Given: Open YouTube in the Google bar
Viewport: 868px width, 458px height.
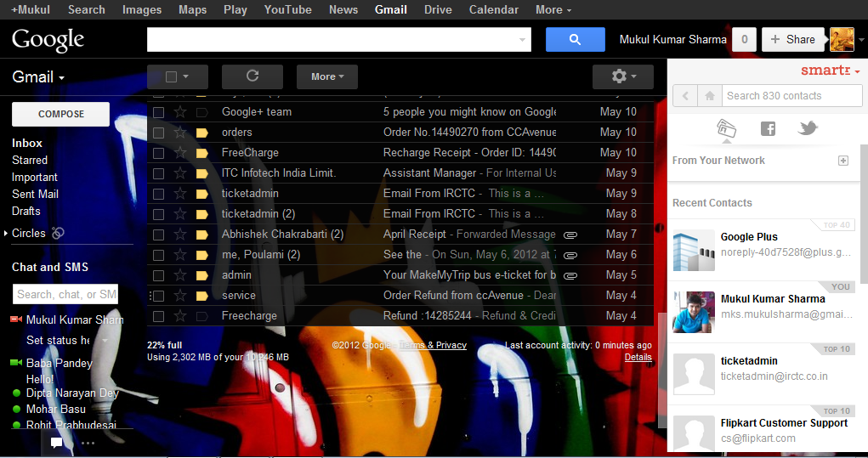Looking at the screenshot, I should click(x=288, y=9).
